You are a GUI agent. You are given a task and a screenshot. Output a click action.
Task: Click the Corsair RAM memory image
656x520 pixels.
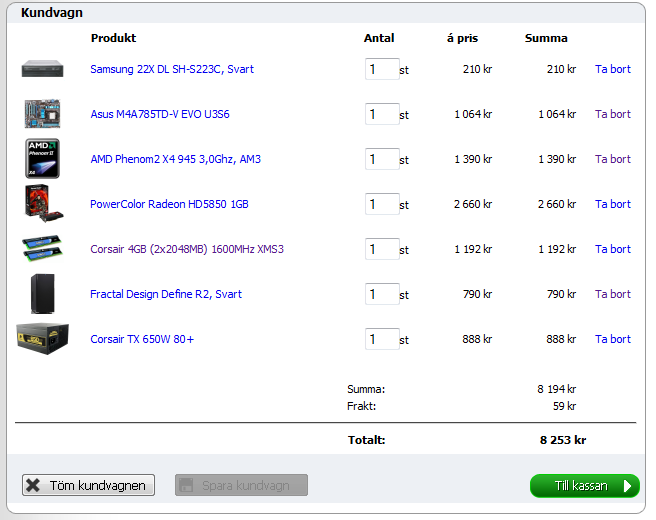pyautogui.click(x=41, y=248)
